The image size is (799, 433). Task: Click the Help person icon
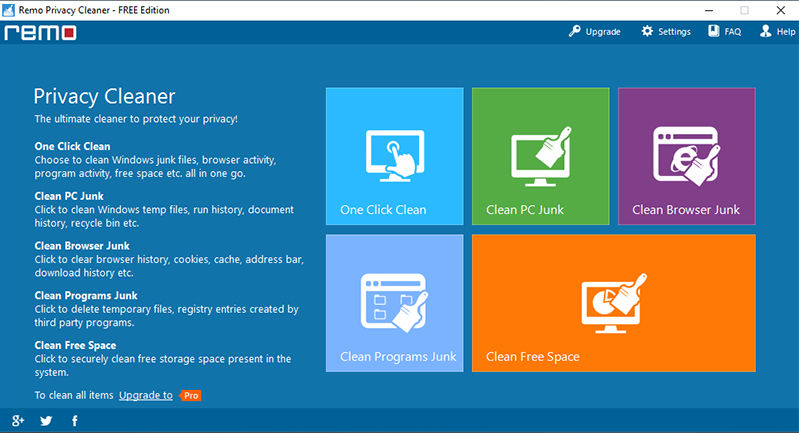click(765, 32)
